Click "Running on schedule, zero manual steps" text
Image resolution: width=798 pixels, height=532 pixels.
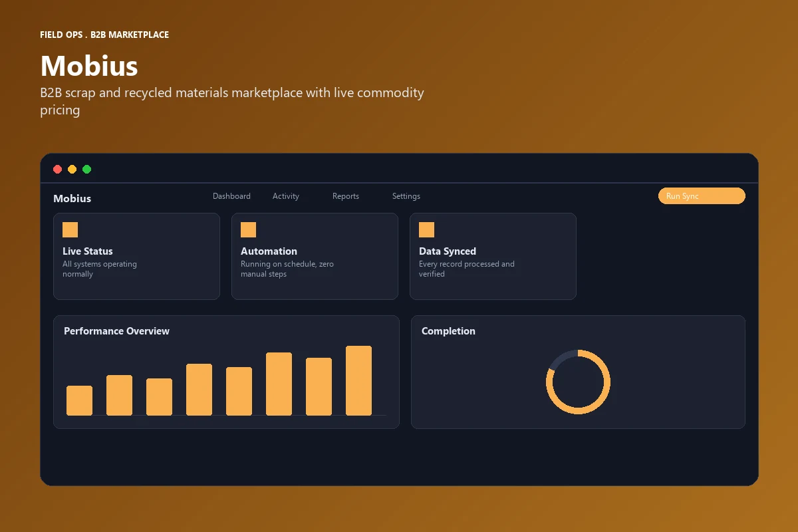tap(287, 269)
